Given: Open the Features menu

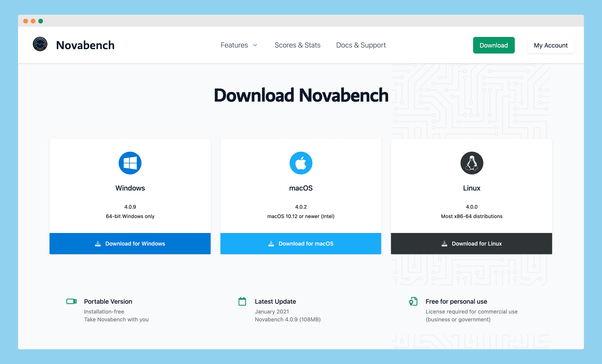Looking at the screenshot, I should [234, 45].
